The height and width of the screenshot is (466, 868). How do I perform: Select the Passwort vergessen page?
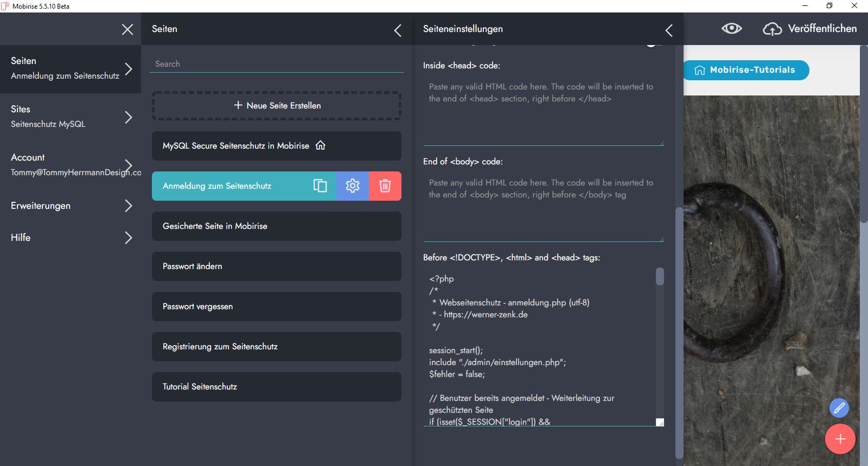(277, 307)
